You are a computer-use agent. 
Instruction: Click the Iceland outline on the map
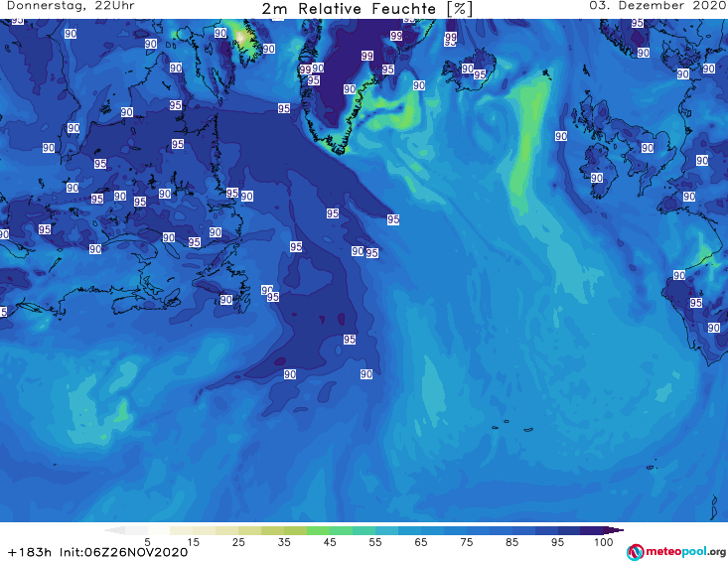tap(469, 71)
